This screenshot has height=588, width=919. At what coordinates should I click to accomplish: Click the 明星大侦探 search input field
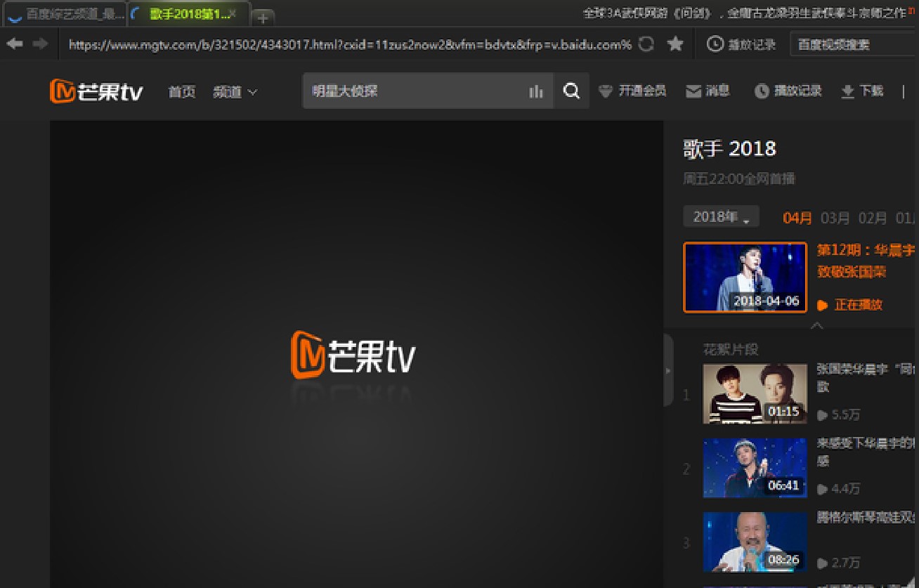415,91
